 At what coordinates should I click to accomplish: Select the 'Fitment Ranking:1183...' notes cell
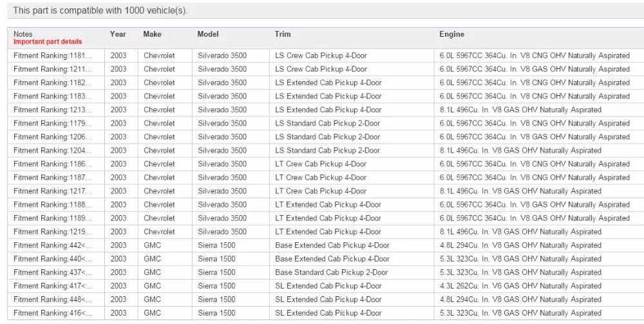pyautogui.click(x=56, y=96)
